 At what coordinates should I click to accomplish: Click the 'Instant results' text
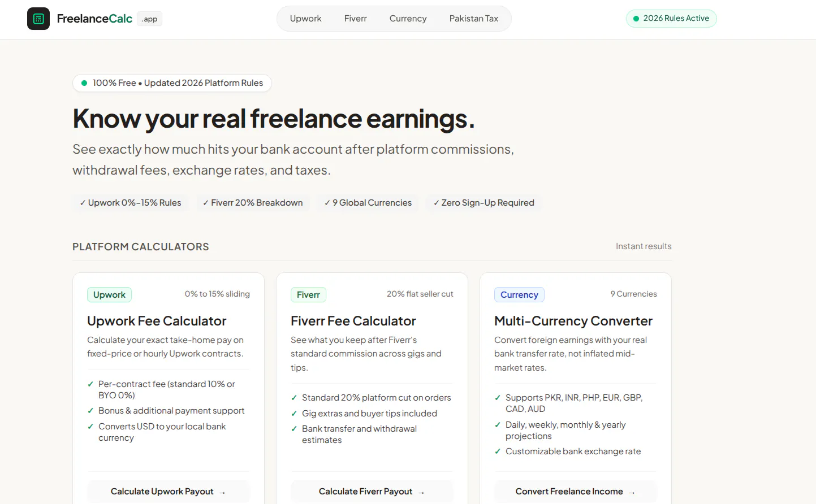click(644, 246)
